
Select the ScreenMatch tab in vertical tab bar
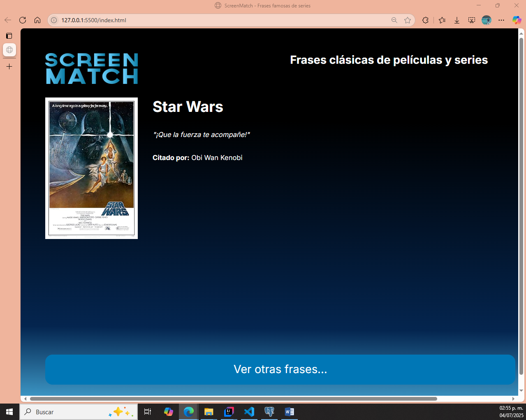(9, 50)
